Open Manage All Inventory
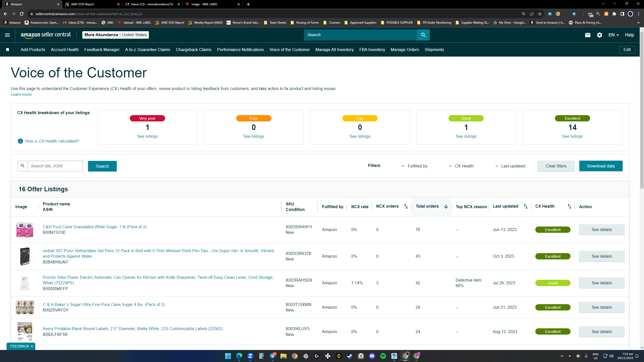The image size is (644, 362). pyautogui.click(x=334, y=50)
